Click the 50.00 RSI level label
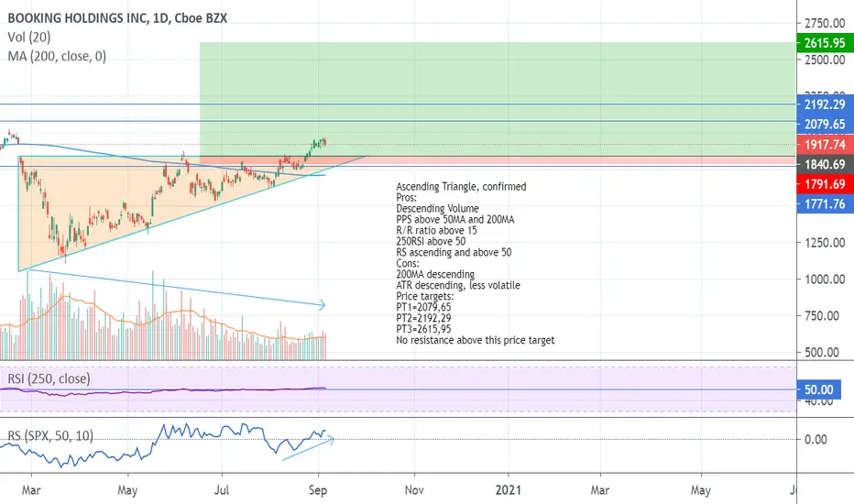Screen dimensions: 854x504 tap(819, 389)
